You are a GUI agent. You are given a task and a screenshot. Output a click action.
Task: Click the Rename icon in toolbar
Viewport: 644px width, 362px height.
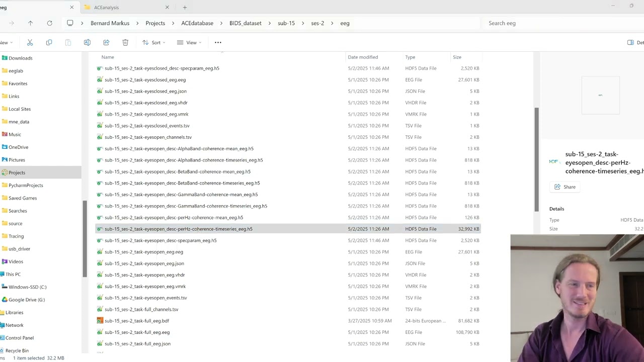coord(87,43)
